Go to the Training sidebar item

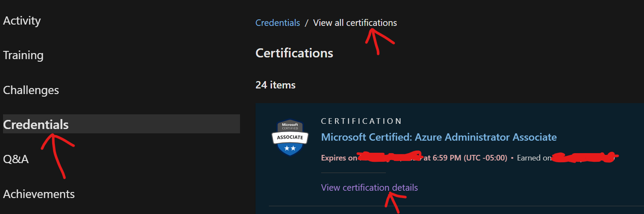pyautogui.click(x=23, y=55)
